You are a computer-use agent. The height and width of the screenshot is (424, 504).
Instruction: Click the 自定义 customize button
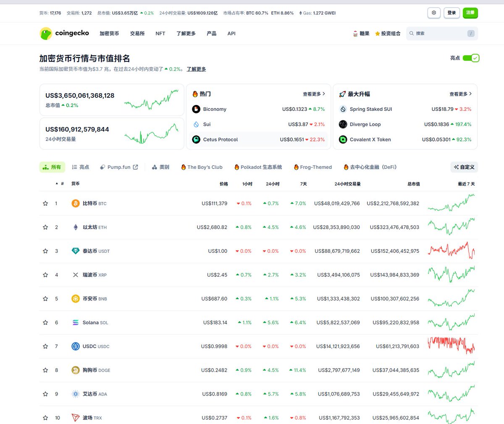(464, 167)
